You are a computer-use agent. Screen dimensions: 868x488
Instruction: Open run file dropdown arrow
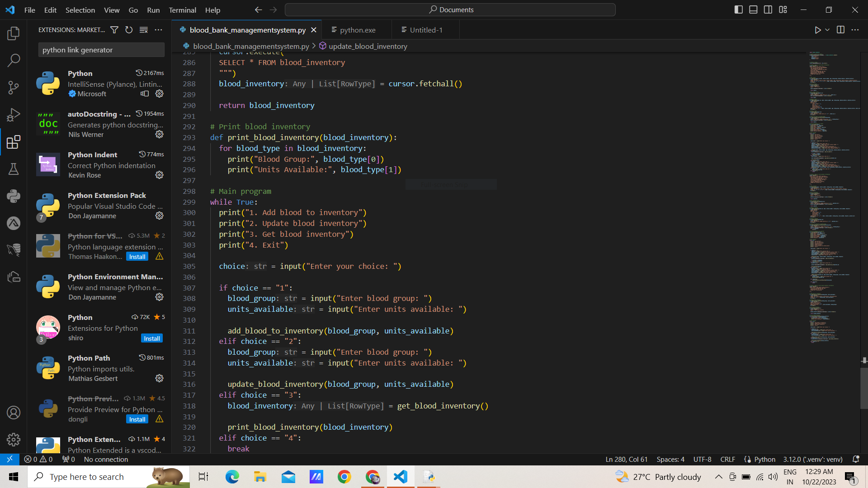[827, 30]
